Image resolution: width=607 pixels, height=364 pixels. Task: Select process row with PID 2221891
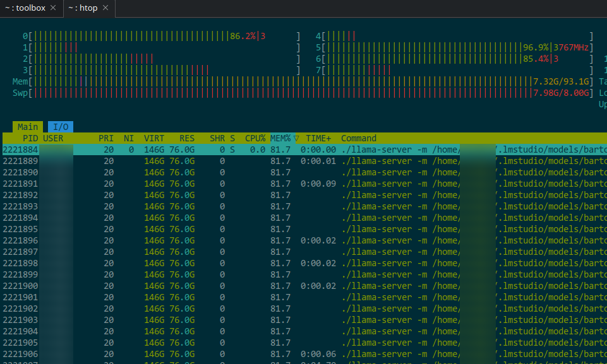pos(304,184)
